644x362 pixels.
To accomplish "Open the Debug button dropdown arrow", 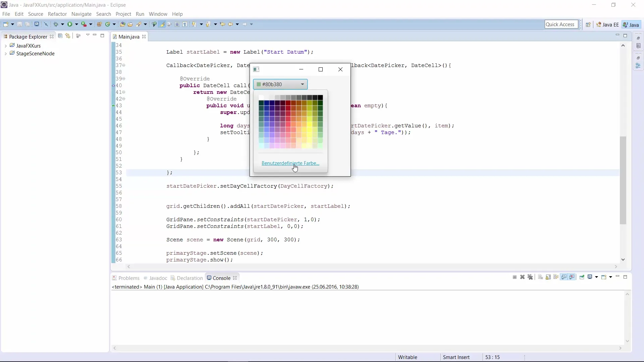I will [62, 24].
